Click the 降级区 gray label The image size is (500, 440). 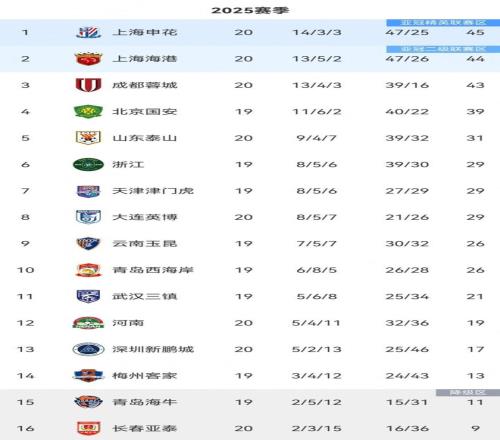[468, 393]
